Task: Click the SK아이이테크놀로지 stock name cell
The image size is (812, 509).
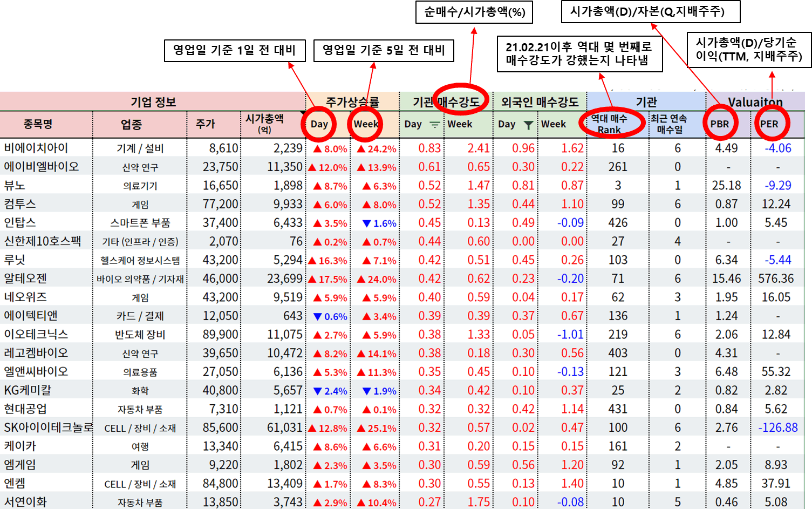Action: click(x=48, y=427)
